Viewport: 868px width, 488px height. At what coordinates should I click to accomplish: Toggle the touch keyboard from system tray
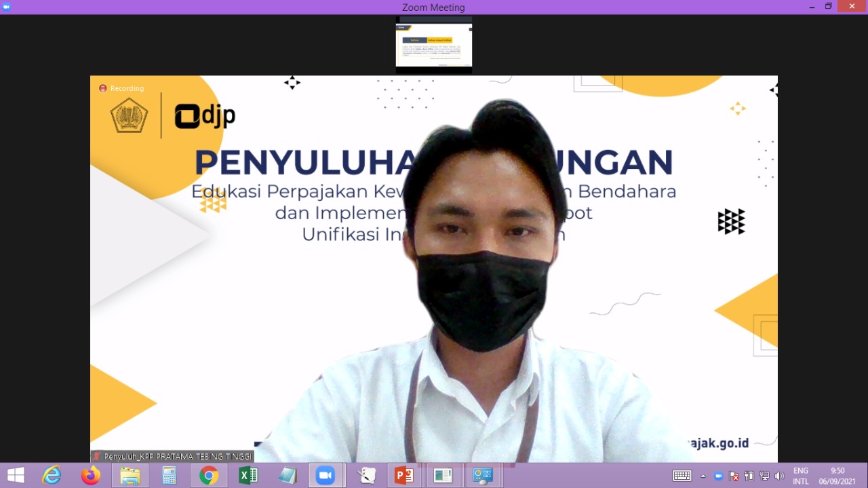pyautogui.click(x=682, y=476)
